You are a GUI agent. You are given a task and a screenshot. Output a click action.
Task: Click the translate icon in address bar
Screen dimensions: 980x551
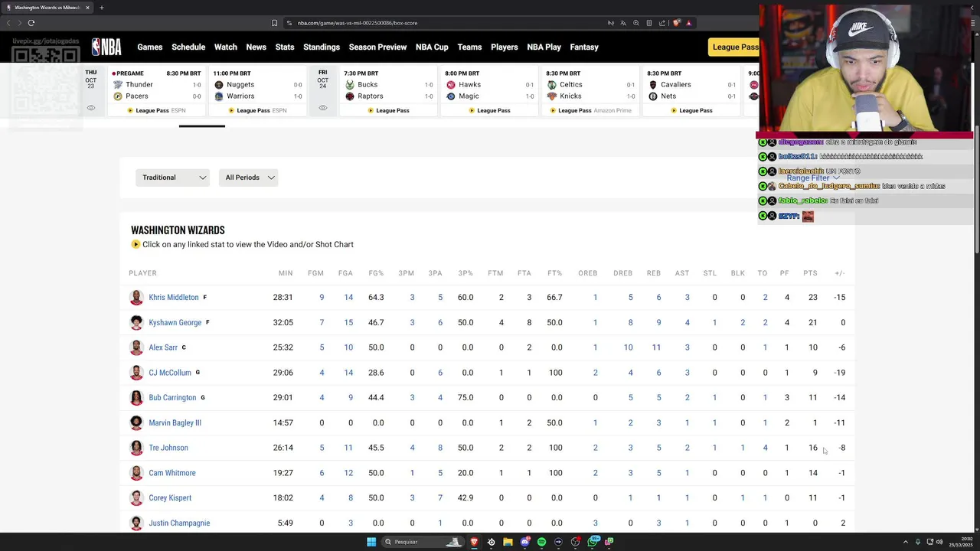[x=623, y=23]
